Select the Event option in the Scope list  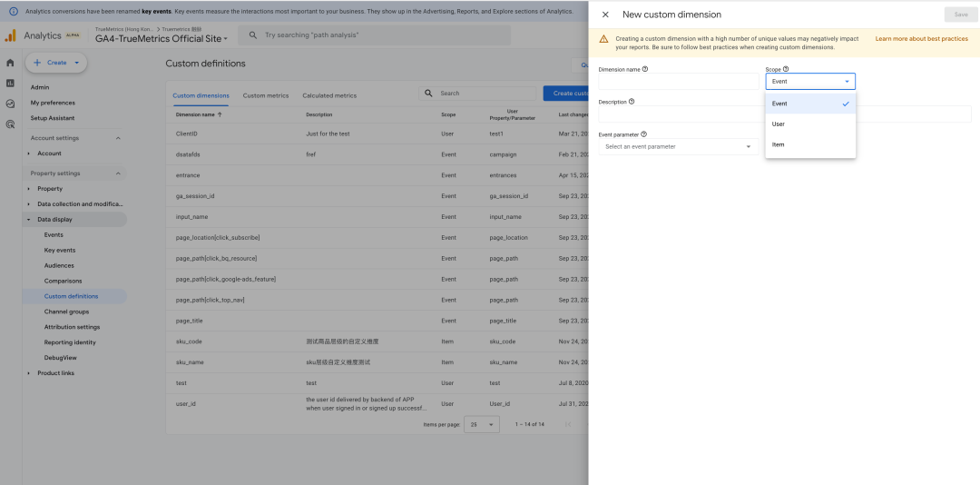click(810, 104)
